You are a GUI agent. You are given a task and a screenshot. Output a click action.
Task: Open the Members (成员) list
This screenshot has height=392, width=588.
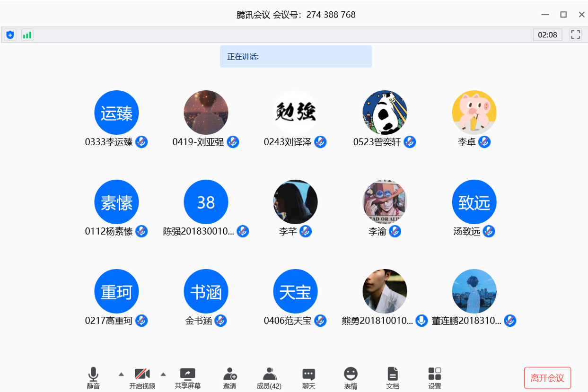pos(269,378)
